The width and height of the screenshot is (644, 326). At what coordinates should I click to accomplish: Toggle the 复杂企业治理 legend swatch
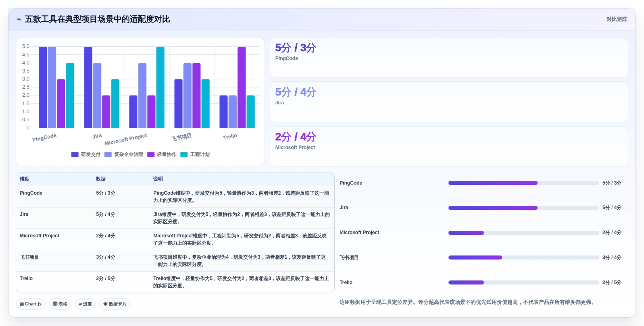tap(108, 155)
